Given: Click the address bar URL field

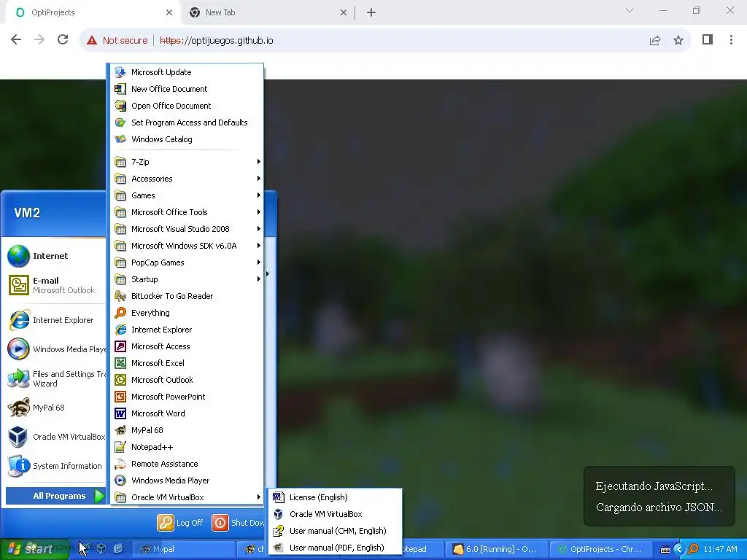Looking at the screenshot, I should [385, 41].
